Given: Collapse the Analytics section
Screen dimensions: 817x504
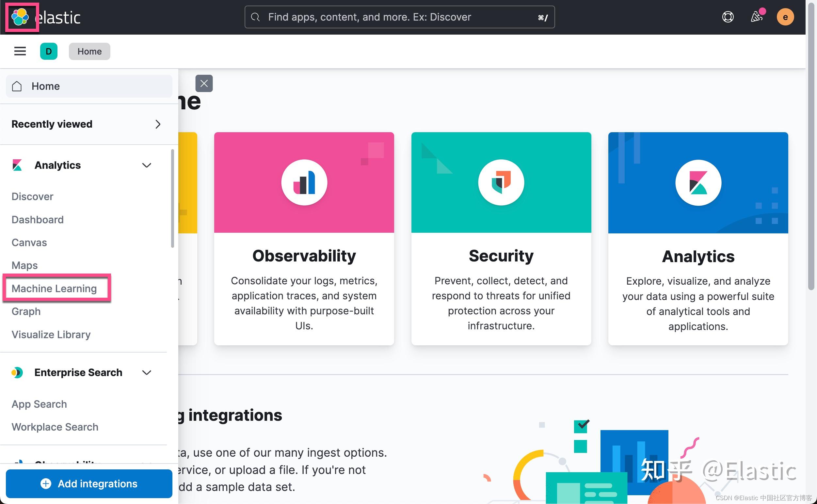Looking at the screenshot, I should tap(147, 165).
